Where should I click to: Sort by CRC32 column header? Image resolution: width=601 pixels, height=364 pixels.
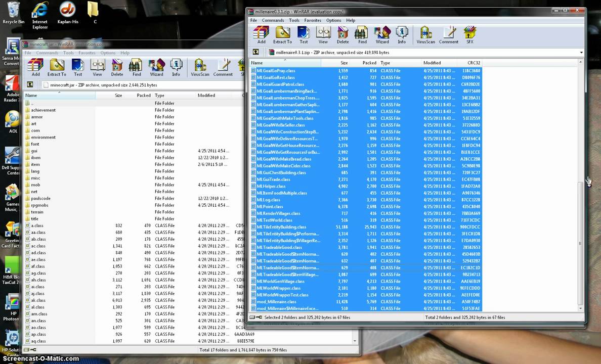(474, 63)
